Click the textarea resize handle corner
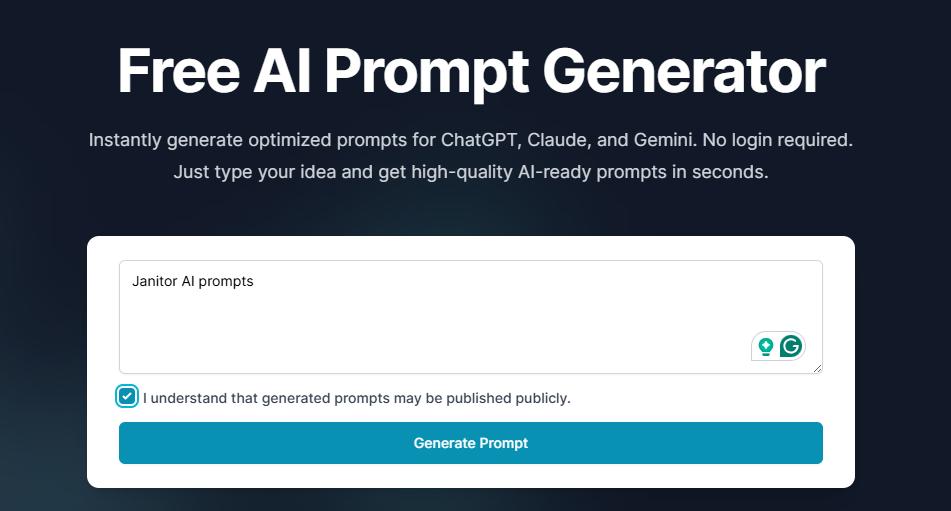Image resolution: width=951 pixels, height=511 pixels. [817, 368]
